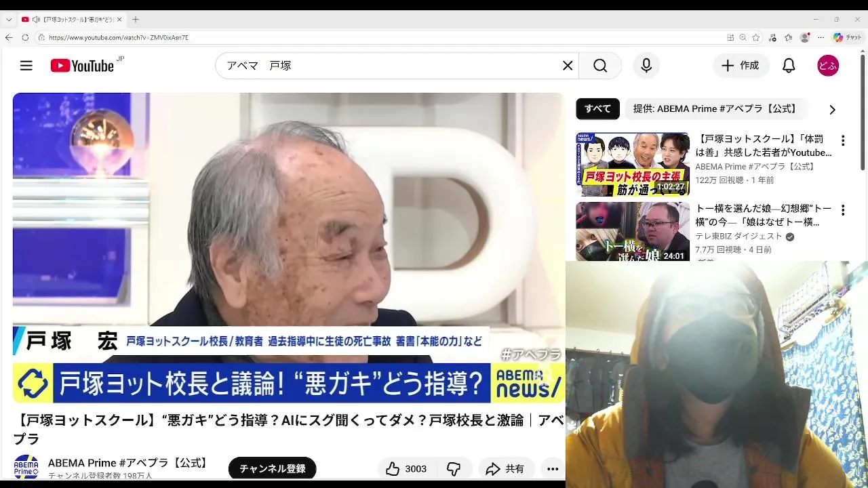This screenshot has height=488, width=868.
Task: Open more actions beside the 共有 button
Action: point(553,469)
